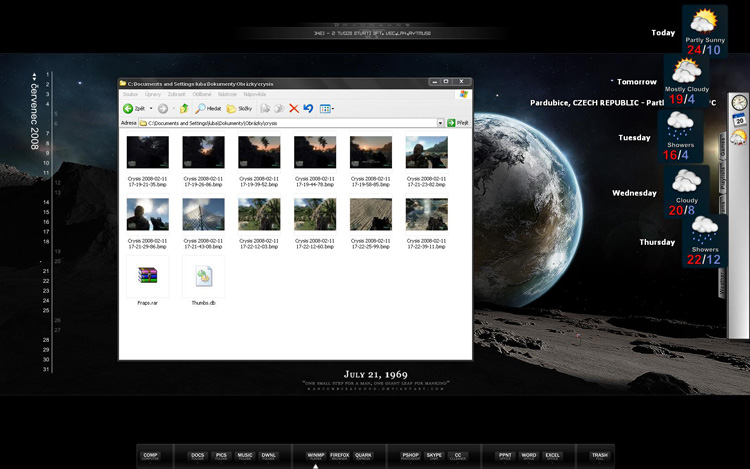
Task: Open the Soubor menu
Action: click(130, 94)
